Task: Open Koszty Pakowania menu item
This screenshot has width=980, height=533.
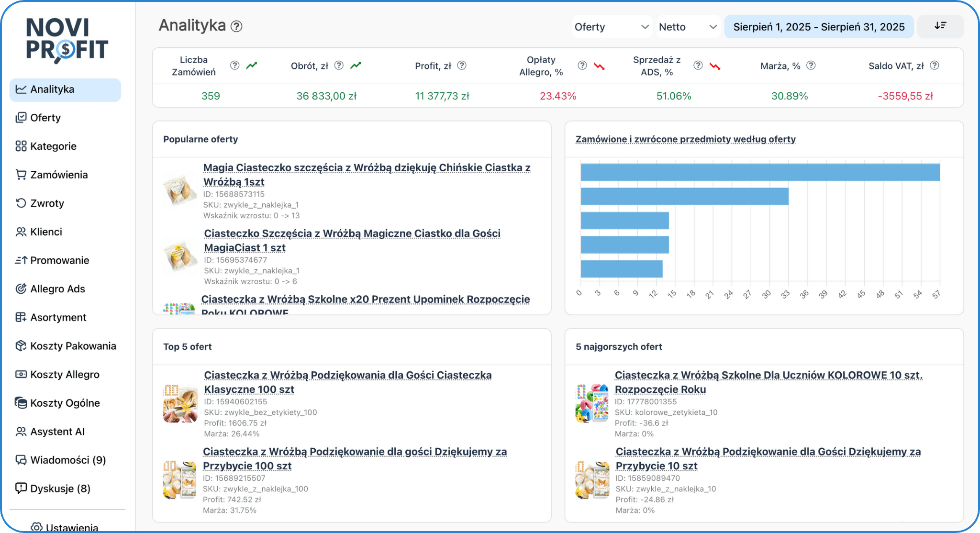Action: (x=73, y=346)
